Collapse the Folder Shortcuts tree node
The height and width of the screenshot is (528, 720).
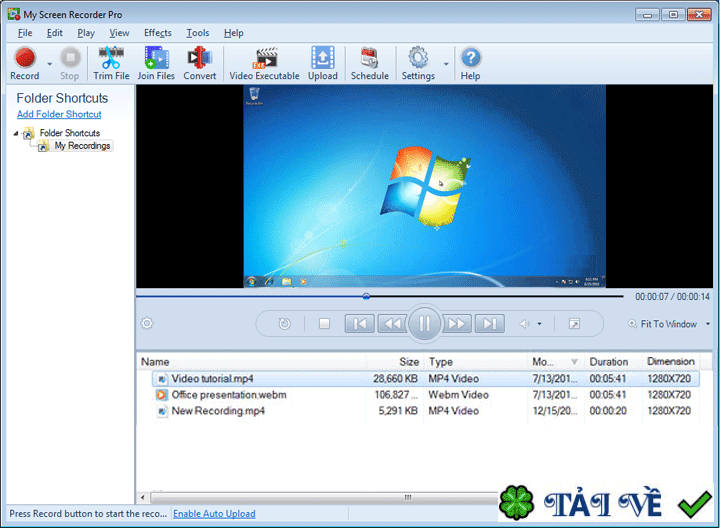16,134
